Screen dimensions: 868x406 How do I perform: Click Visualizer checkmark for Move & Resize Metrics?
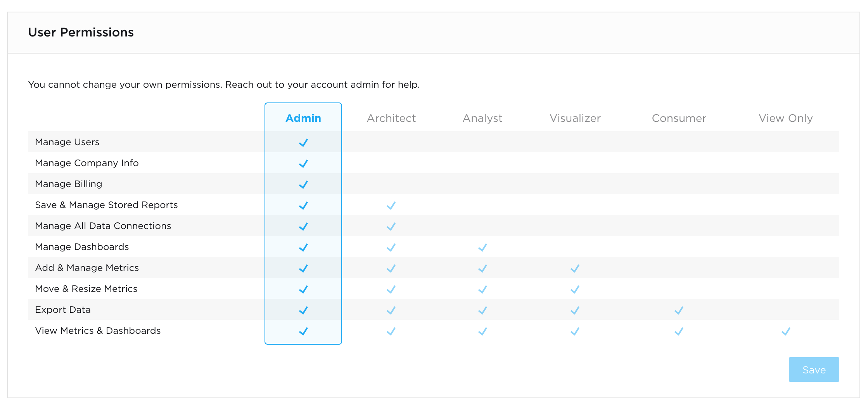coord(575,289)
